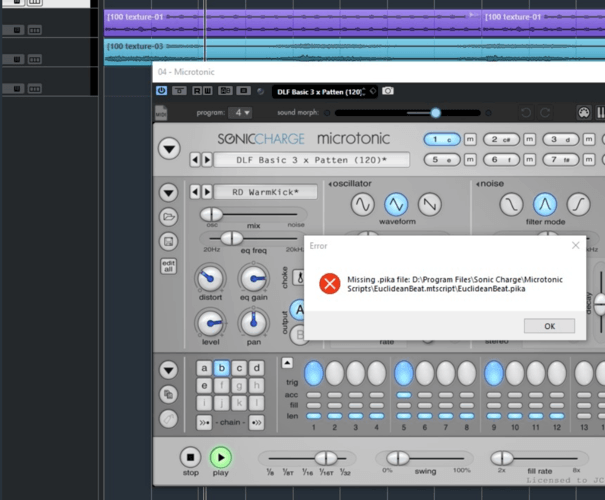Adjust the swing slider
The width and height of the screenshot is (605, 500).
(398, 458)
